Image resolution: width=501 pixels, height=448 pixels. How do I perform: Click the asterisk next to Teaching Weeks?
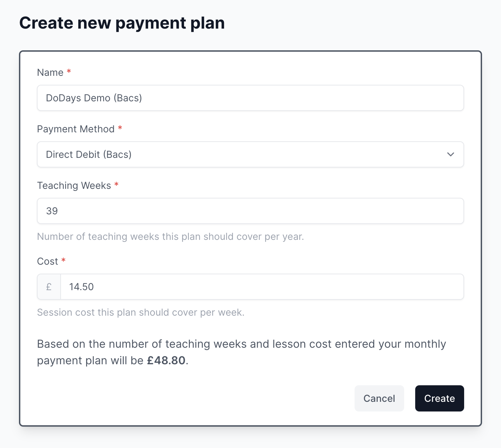(x=116, y=185)
